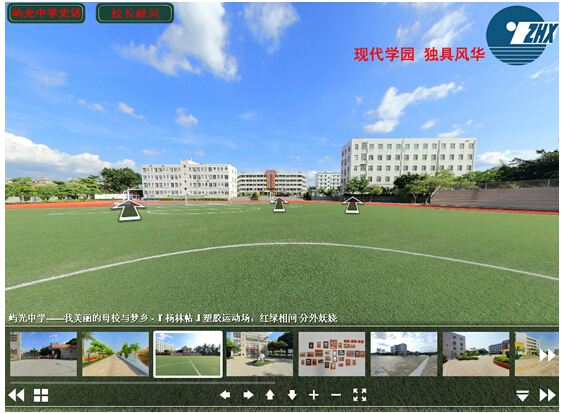Tilt view up with up arrow

pyautogui.click(x=270, y=395)
